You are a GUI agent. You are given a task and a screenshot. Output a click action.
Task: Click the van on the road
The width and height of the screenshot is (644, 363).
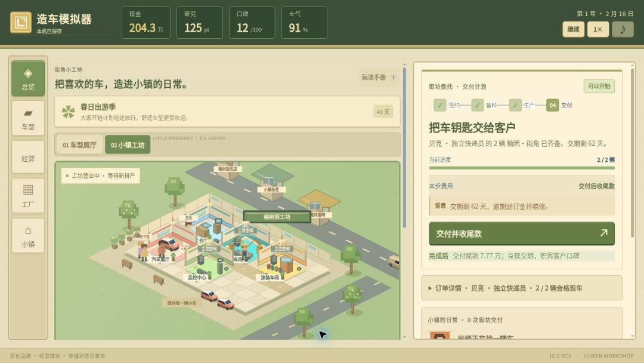point(394,261)
